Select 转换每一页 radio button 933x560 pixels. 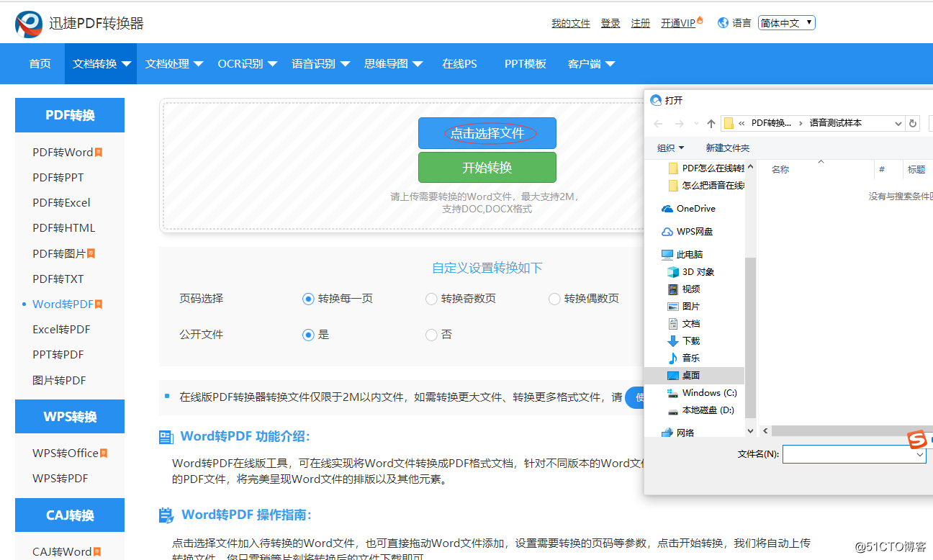coord(308,299)
